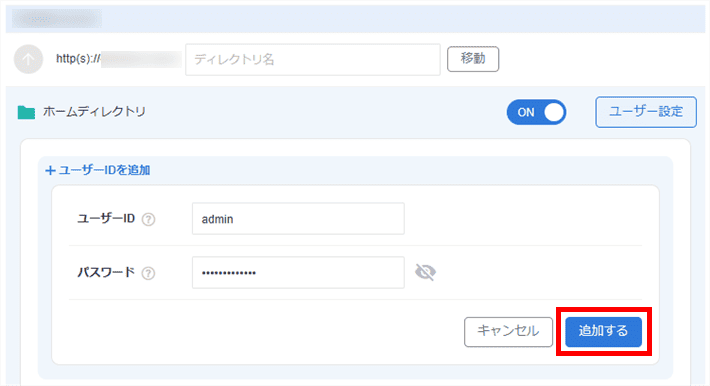Click the http(s):// URL prefix text
Image resolution: width=710 pixels, height=386 pixels.
(78, 59)
